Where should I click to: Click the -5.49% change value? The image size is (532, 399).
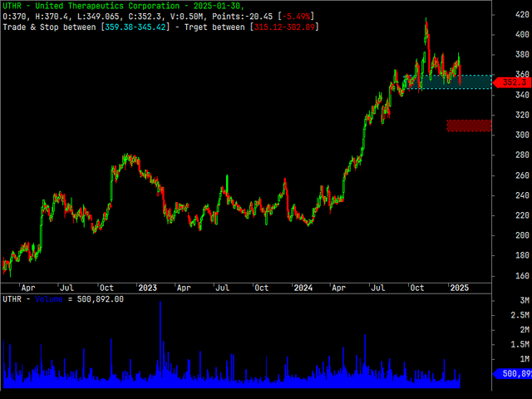(296, 17)
